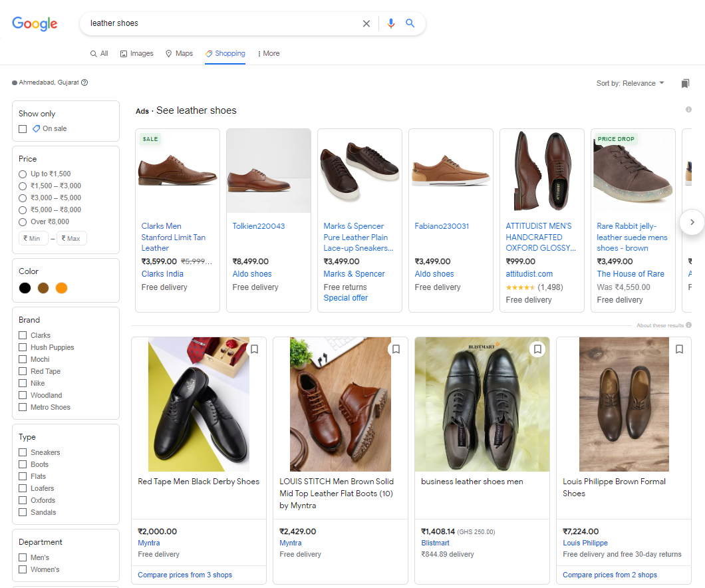This screenshot has height=588, width=705.
Task: Click the About these results info icon
Action: [689, 325]
